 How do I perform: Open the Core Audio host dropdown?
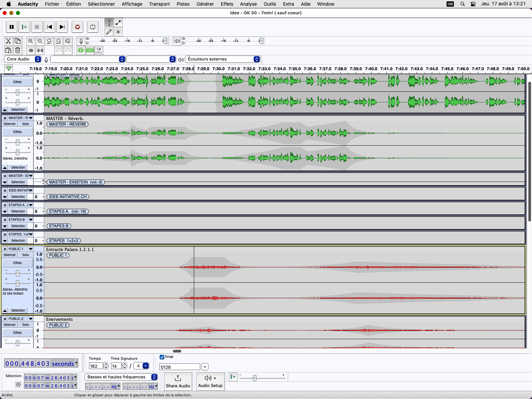[x=23, y=59]
